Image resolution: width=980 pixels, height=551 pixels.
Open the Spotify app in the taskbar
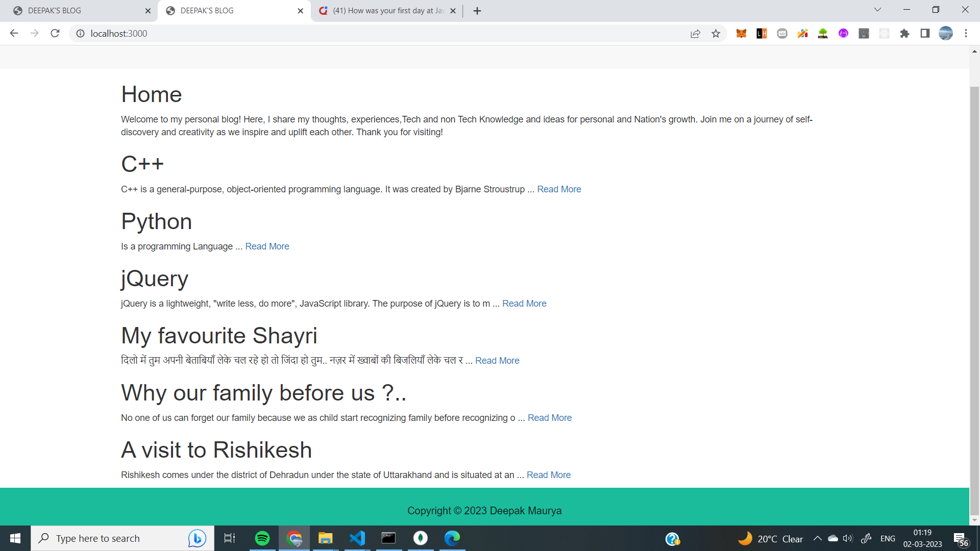click(262, 538)
